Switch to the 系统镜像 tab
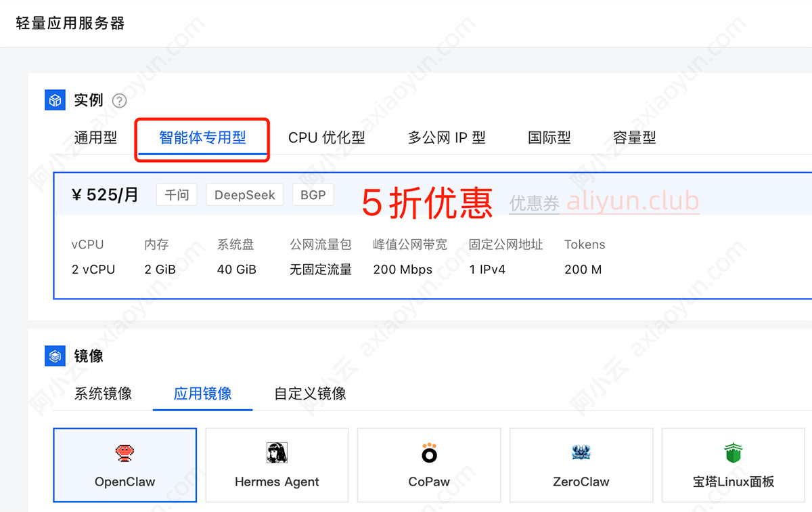Image resolution: width=812 pixels, height=512 pixels. [x=103, y=393]
